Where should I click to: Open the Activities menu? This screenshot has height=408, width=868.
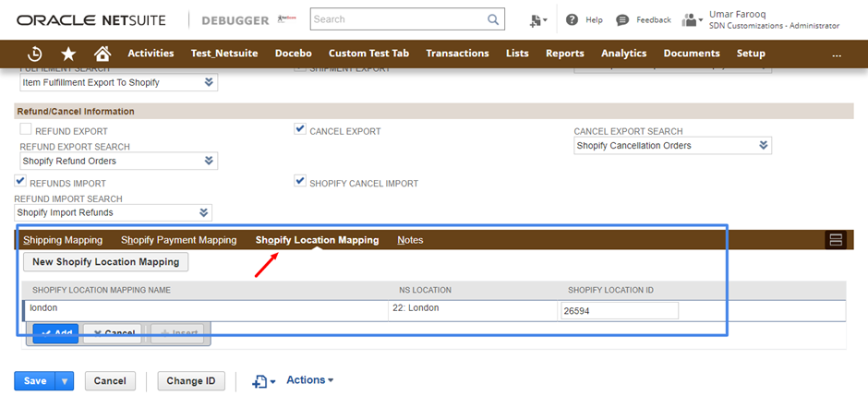151,54
